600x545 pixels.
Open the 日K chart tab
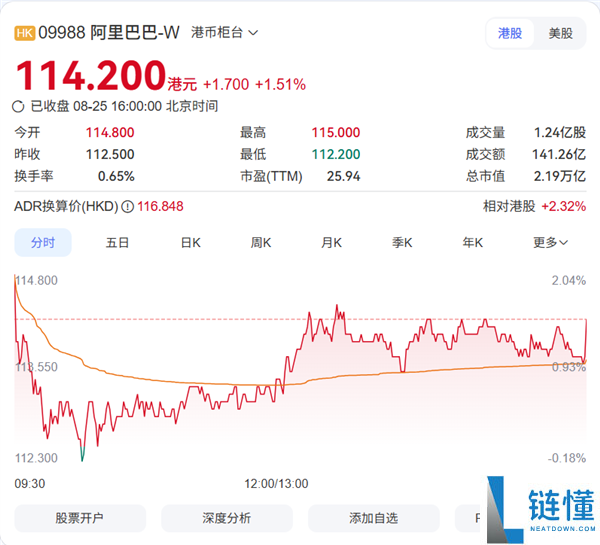[191, 243]
